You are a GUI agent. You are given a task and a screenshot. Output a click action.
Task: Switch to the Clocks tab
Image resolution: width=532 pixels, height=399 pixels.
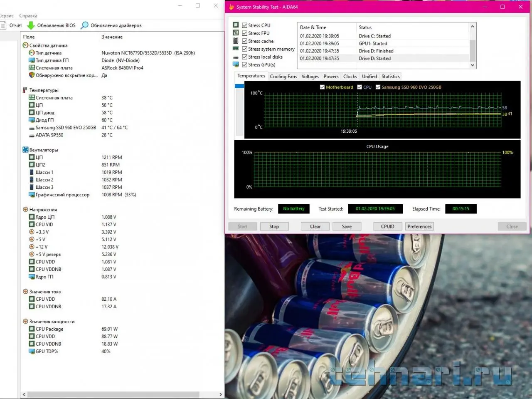click(350, 77)
